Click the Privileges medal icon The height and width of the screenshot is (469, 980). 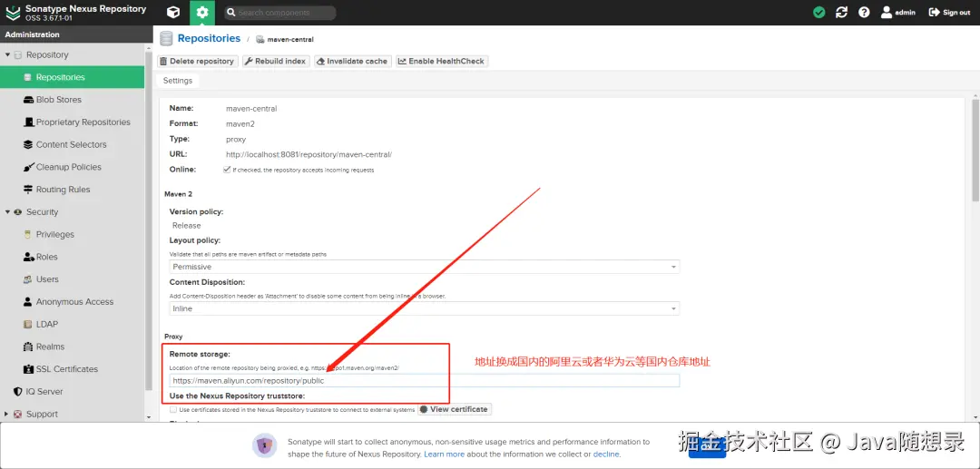coord(27,235)
